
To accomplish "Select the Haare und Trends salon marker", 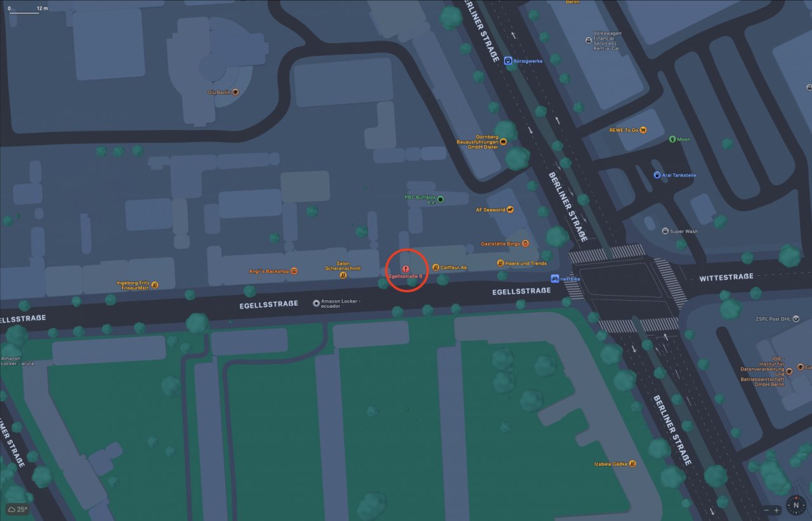I will (x=501, y=263).
